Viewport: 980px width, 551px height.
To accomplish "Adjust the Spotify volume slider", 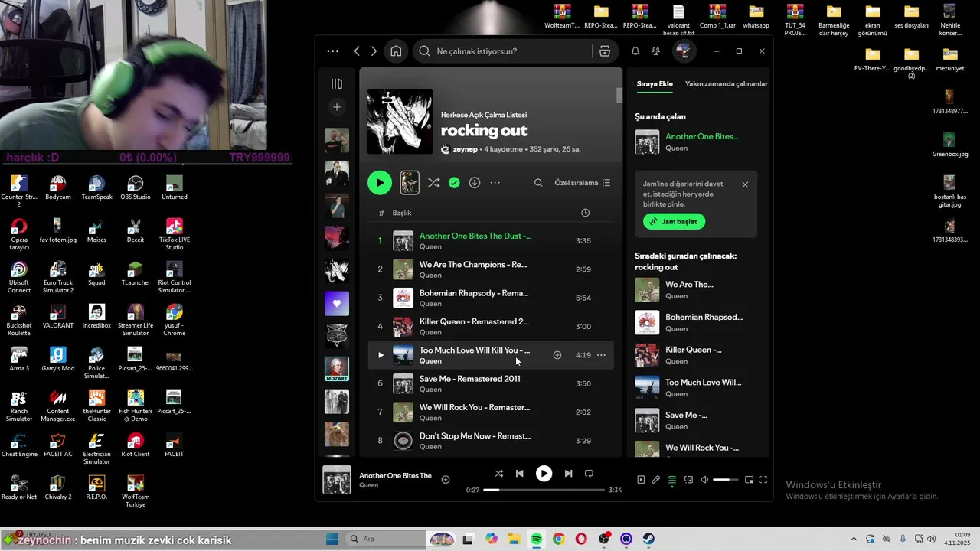I will [725, 480].
